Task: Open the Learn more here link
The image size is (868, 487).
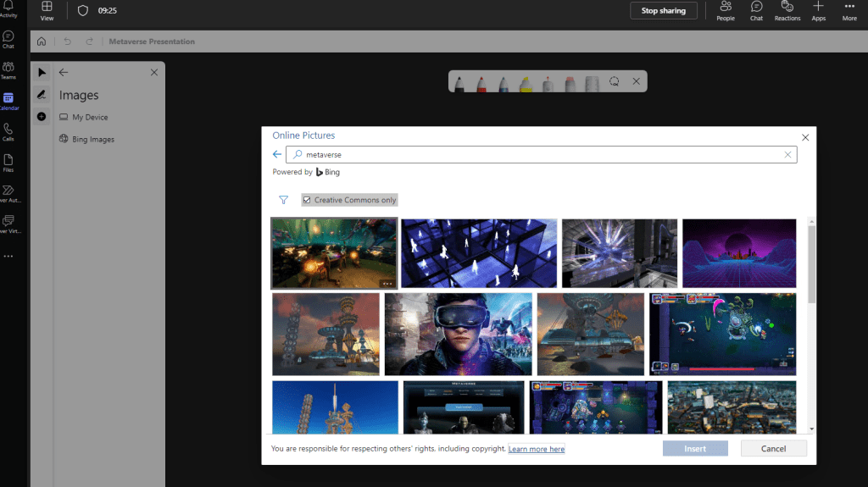Action: tap(536, 449)
